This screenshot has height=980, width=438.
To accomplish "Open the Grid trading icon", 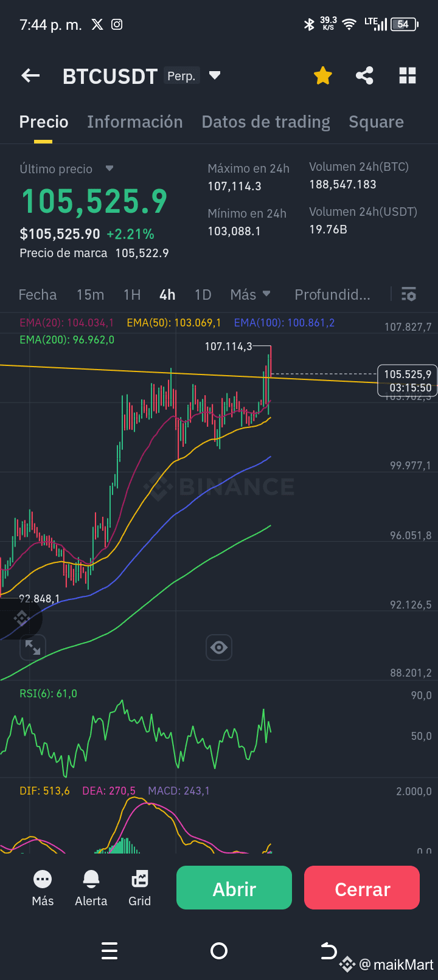I will (x=139, y=888).
